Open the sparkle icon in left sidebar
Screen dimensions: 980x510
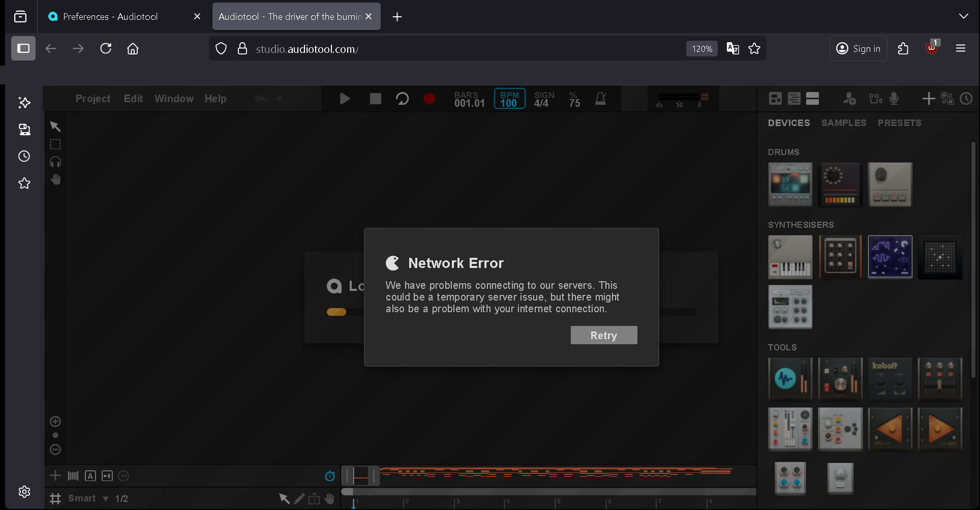point(24,103)
